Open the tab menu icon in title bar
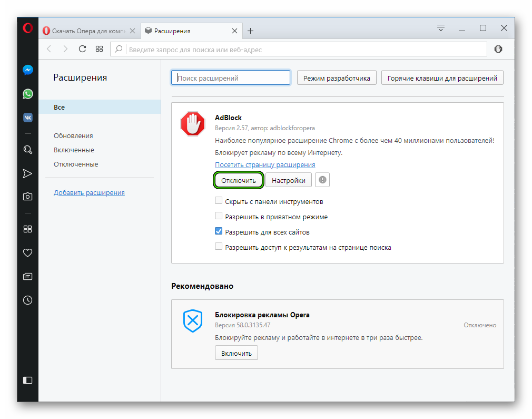Viewport: 532px width, 419px height. tap(441, 28)
